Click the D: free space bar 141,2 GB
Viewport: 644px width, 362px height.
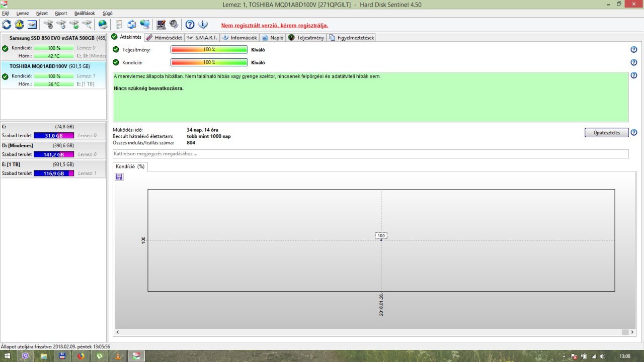(x=54, y=154)
